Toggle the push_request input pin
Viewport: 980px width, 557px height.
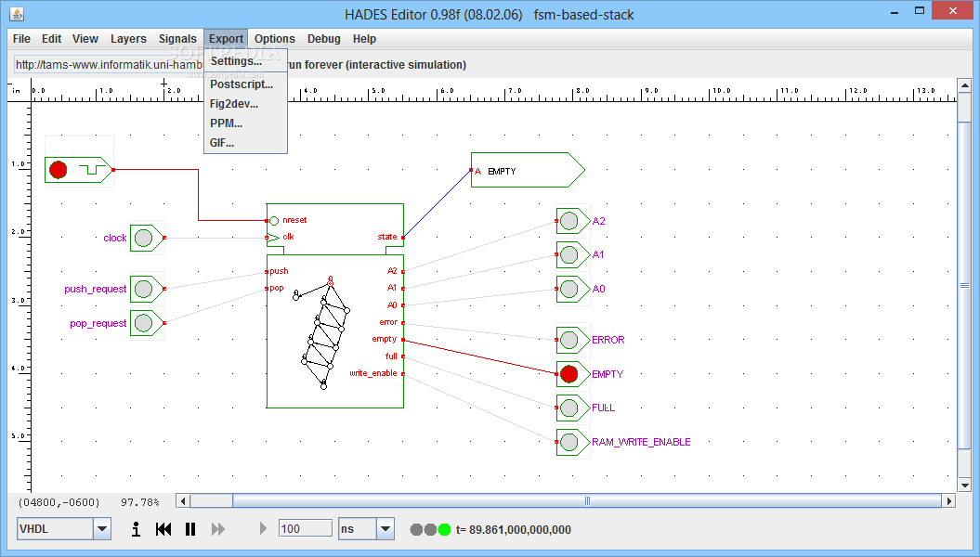[x=144, y=289]
